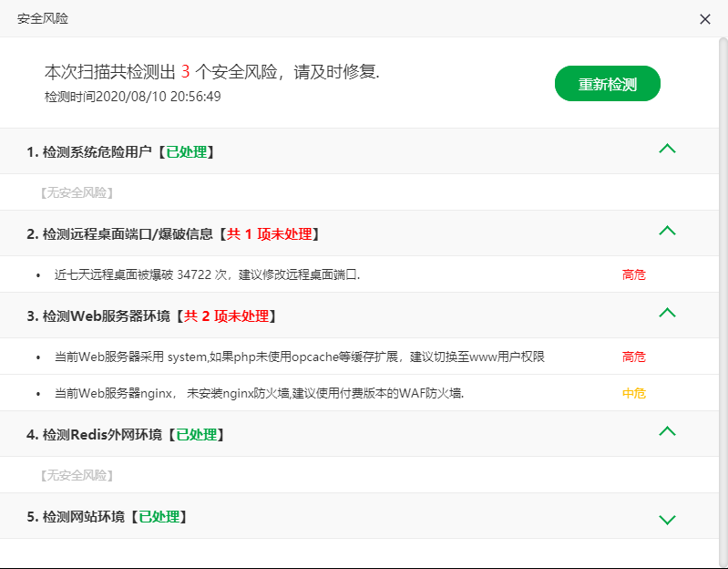
Task: Close the 安全风险 dialog
Action: click(x=705, y=19)
